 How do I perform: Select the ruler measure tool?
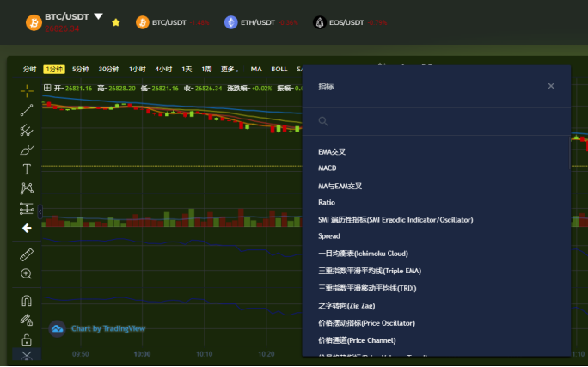coord(27,254)
